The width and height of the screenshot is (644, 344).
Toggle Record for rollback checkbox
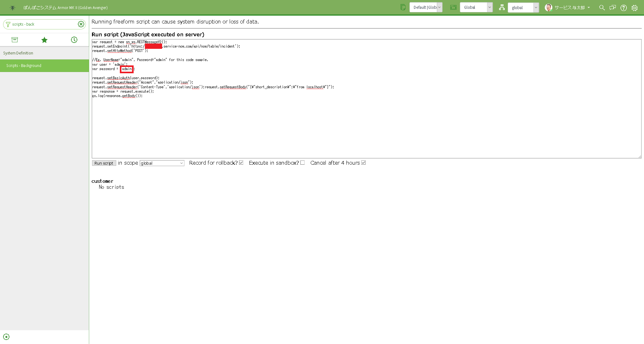pyautogui.click(x=241, y=163)
